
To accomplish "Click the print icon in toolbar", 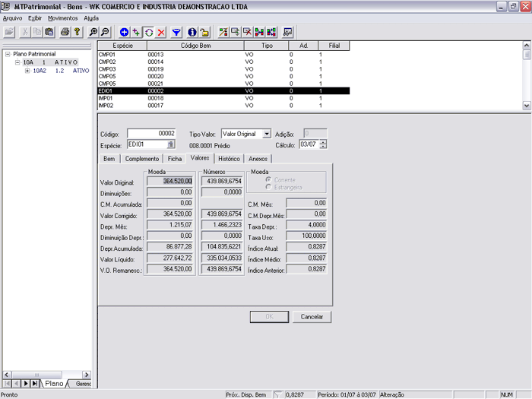I will point(65,32).
